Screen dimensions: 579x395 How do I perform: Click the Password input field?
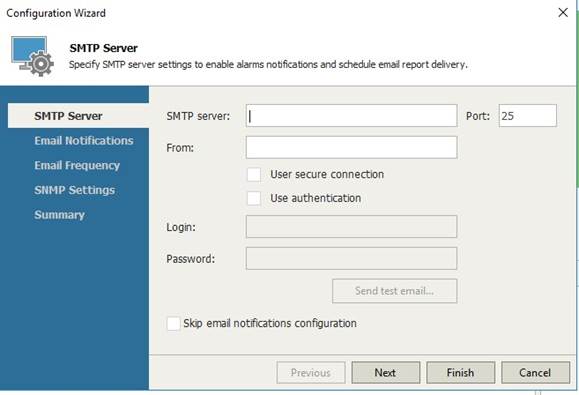point(352,258)
